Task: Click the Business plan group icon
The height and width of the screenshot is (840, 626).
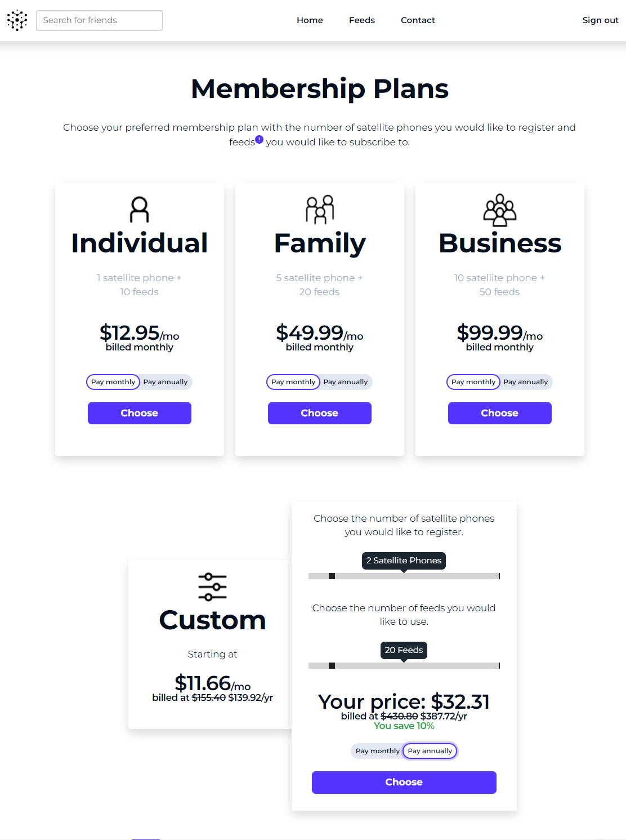Action: 500,210
